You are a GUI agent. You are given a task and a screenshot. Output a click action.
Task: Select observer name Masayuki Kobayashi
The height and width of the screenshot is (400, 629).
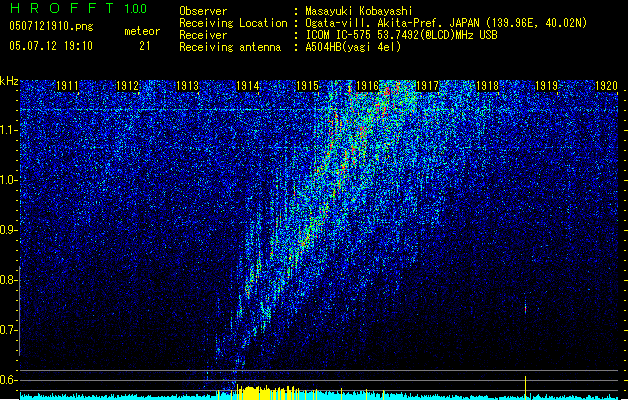pyautogui.click(x=359, y=11)
